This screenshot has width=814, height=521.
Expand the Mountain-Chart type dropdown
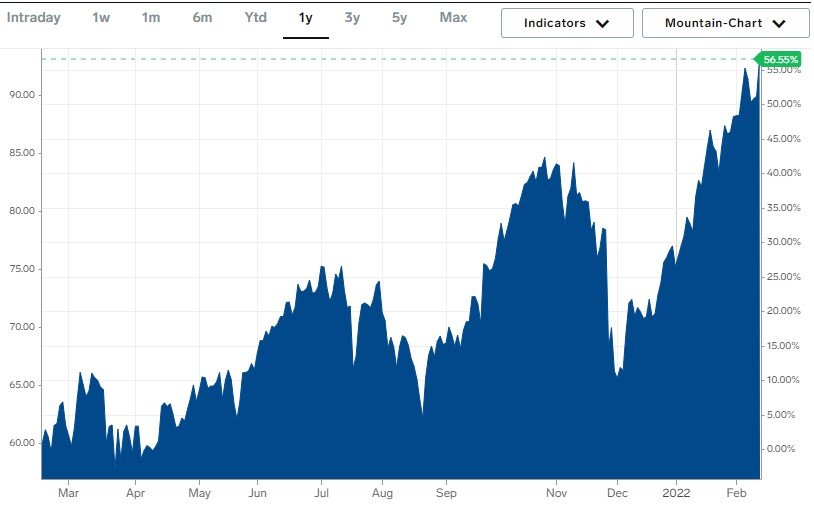(x=725, y=23)
